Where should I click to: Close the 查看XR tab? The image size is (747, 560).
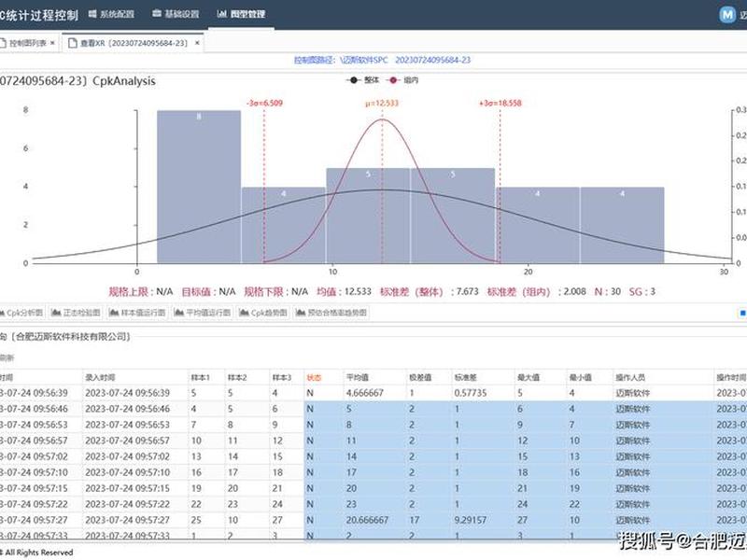[x=197, y=43]
